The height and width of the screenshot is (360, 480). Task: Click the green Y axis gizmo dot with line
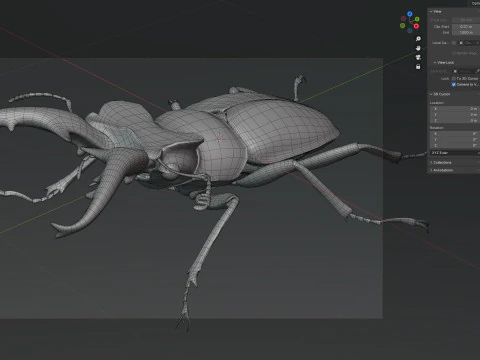[x=417, y=19]
